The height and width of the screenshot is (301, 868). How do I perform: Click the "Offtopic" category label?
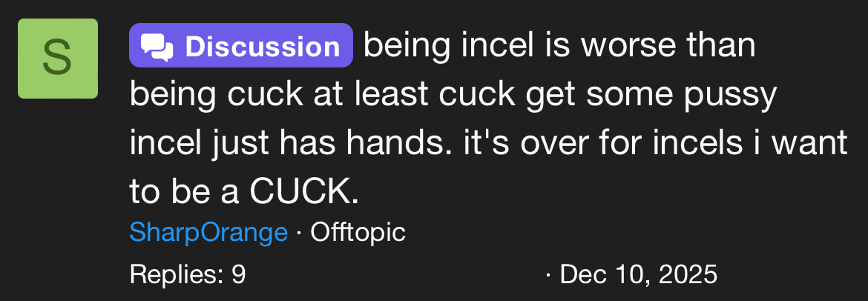click(358, 233)
